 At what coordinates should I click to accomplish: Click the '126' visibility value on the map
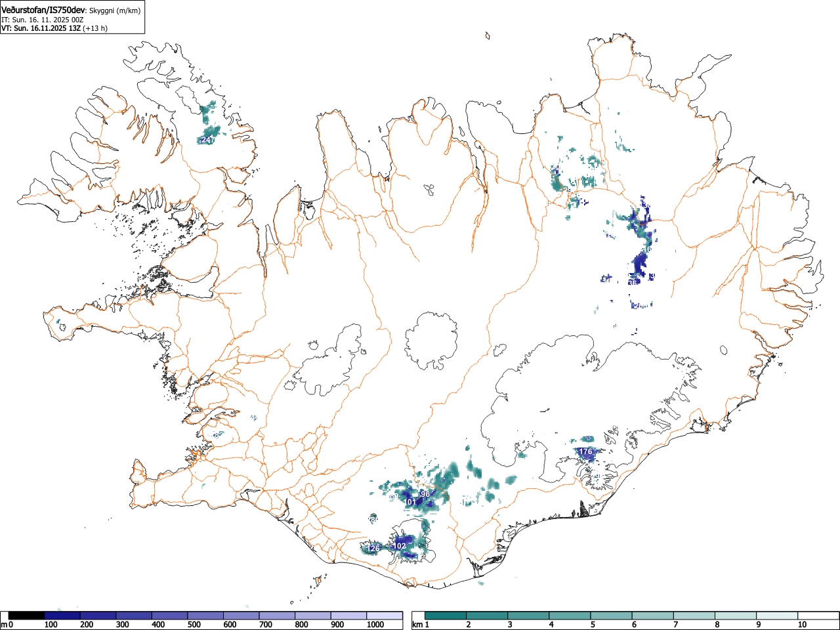[373, 549]
